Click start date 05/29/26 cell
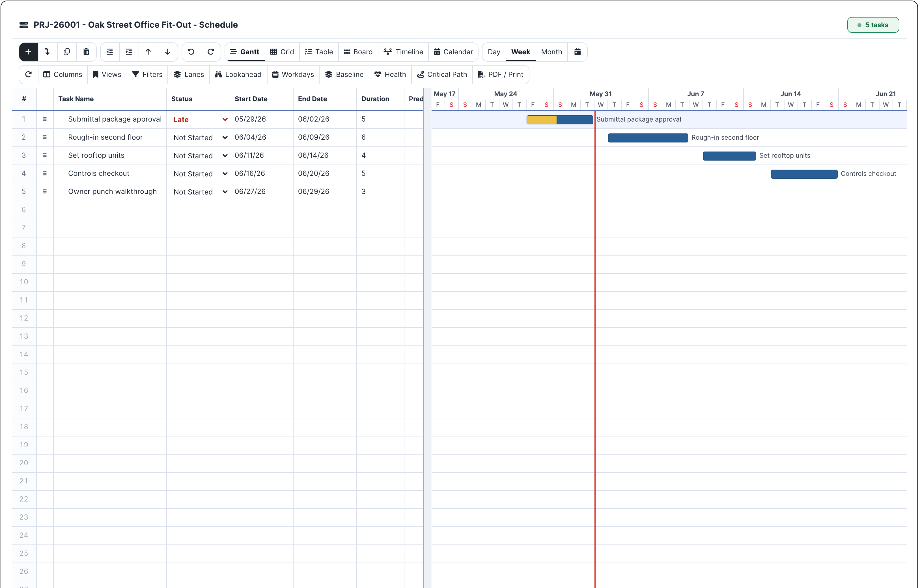This screenshot has width=918, height=588. pyautogui.click(x=262, y=119)
